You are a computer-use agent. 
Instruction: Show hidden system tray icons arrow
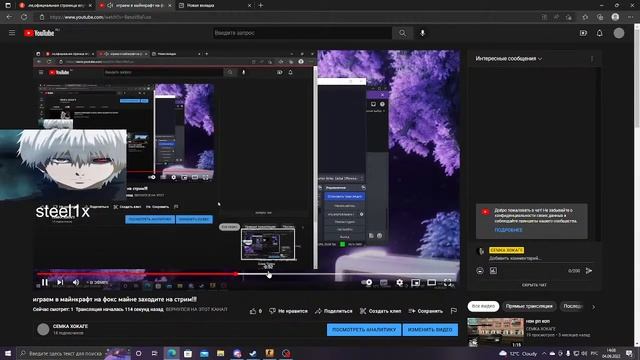click(544, 353)
